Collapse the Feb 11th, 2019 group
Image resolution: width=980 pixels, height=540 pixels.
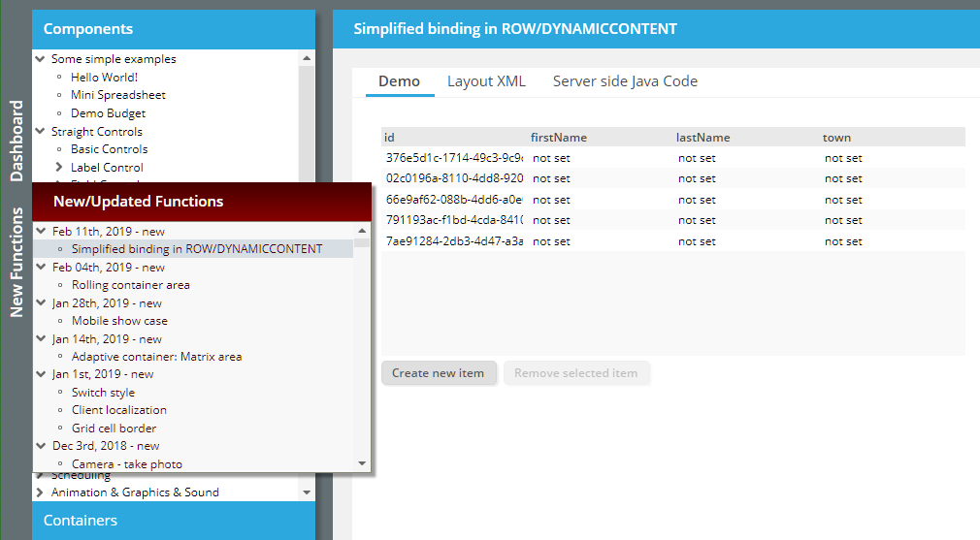point(41,232)
